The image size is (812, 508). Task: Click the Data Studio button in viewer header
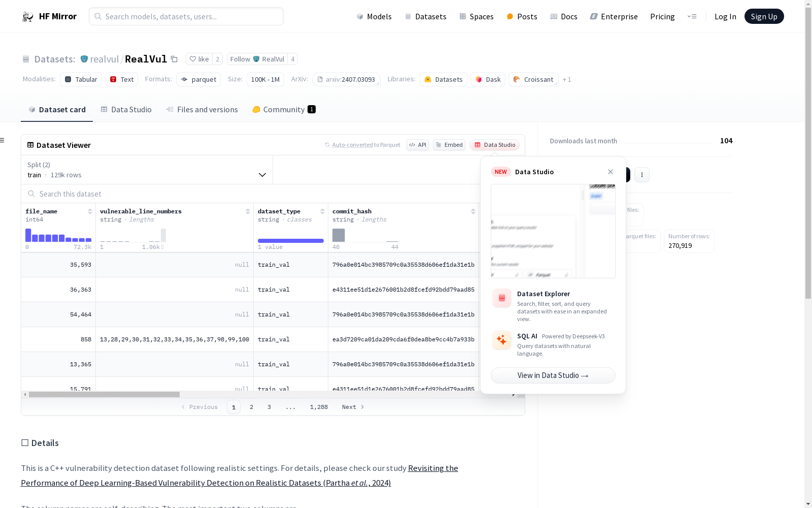pyautogui.click(x=494, y=145)
